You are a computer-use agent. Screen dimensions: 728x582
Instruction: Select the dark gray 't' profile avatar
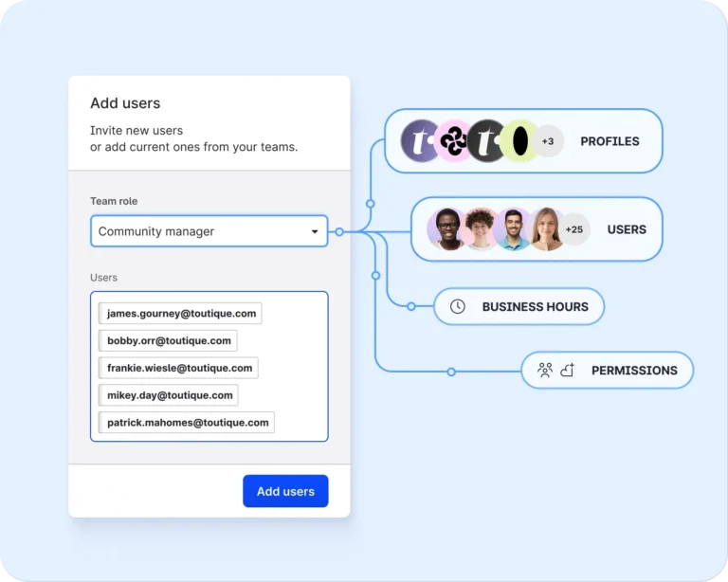(486, 141)
